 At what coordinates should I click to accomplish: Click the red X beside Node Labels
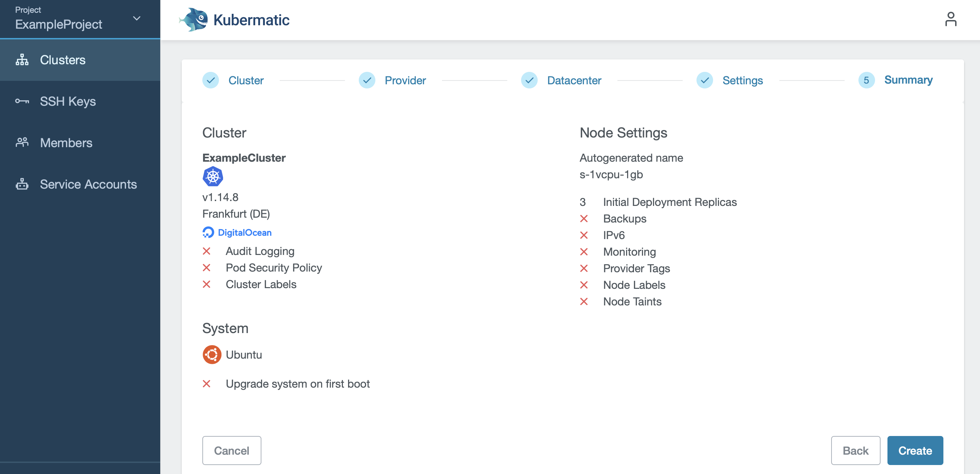584,285
